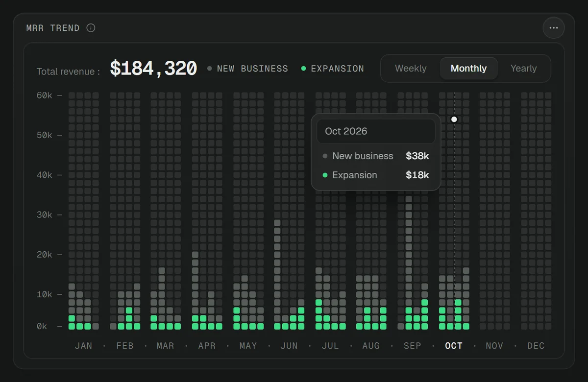The image size is (588, 382).
Task: Click the 20k axis label
Action: [x=45, y=255]
